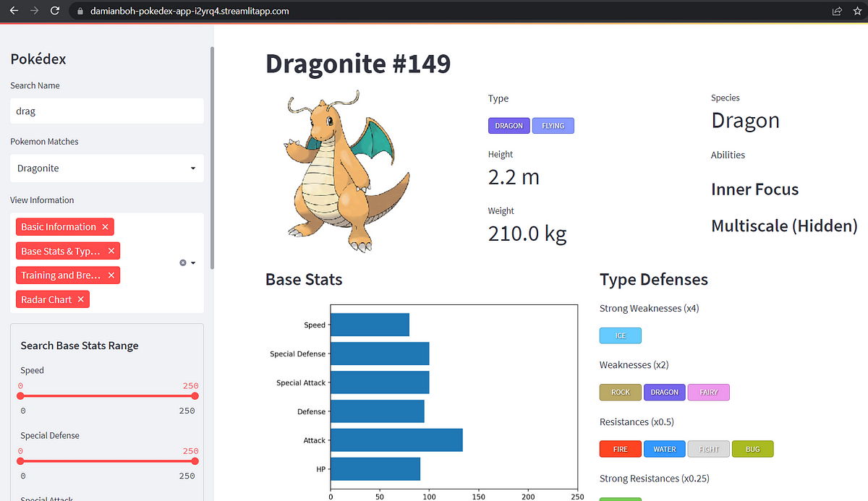The height and width of the screenshot is (501, 868).
Task: Click the sidebar vertical scrollbar
Action: pos(212,158)
